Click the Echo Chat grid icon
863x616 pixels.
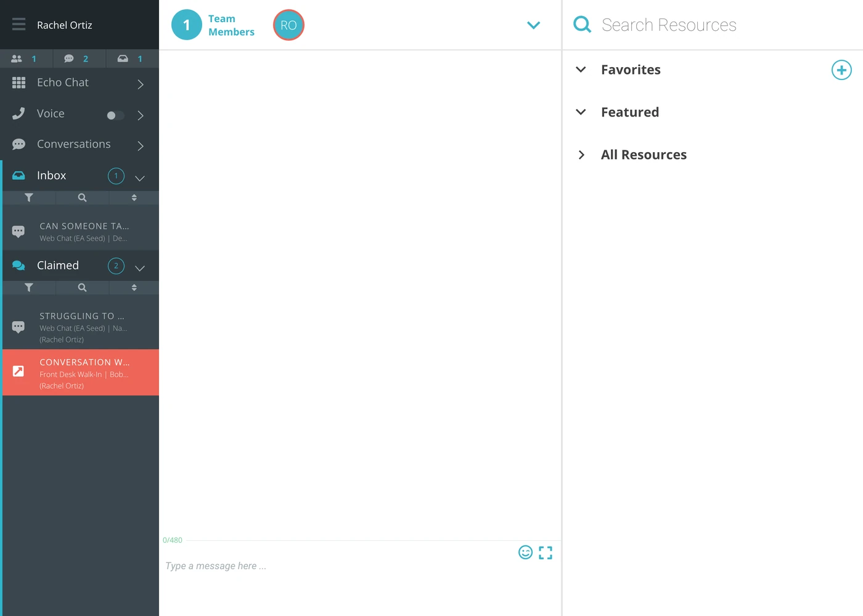tap(19, 83)
